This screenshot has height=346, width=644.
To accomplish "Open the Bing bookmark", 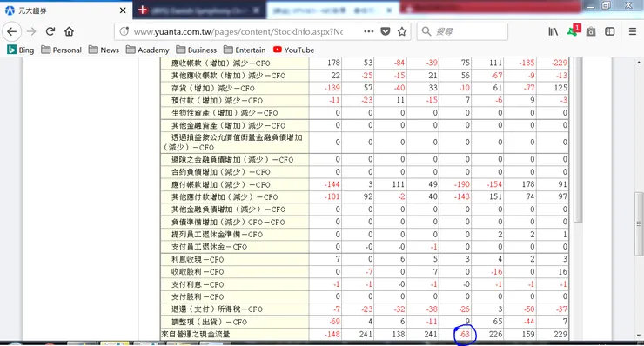I will (x=21, y=50).
